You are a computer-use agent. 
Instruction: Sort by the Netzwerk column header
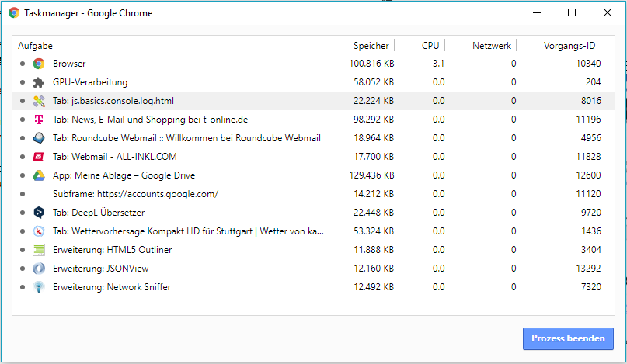[481, 45]
